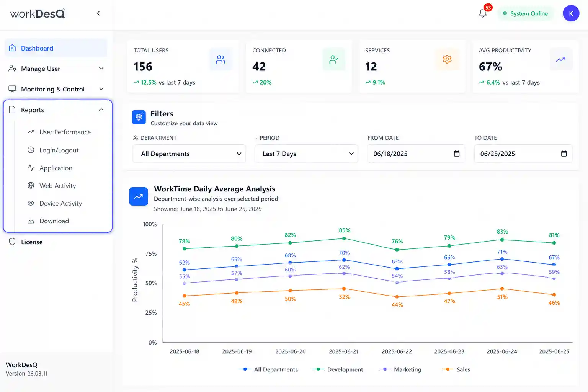Click the User Performance trend icon
This screenshot has height=392, width=588.
pos(31,132)
